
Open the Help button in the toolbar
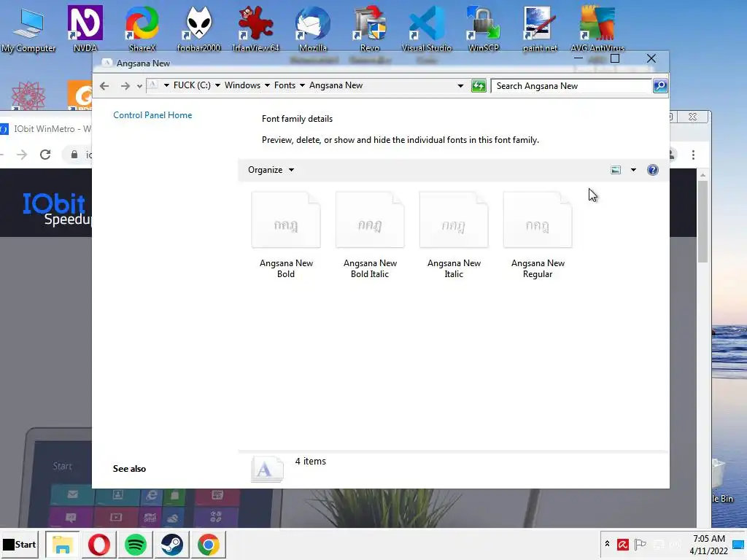click(x=653, y=170)
